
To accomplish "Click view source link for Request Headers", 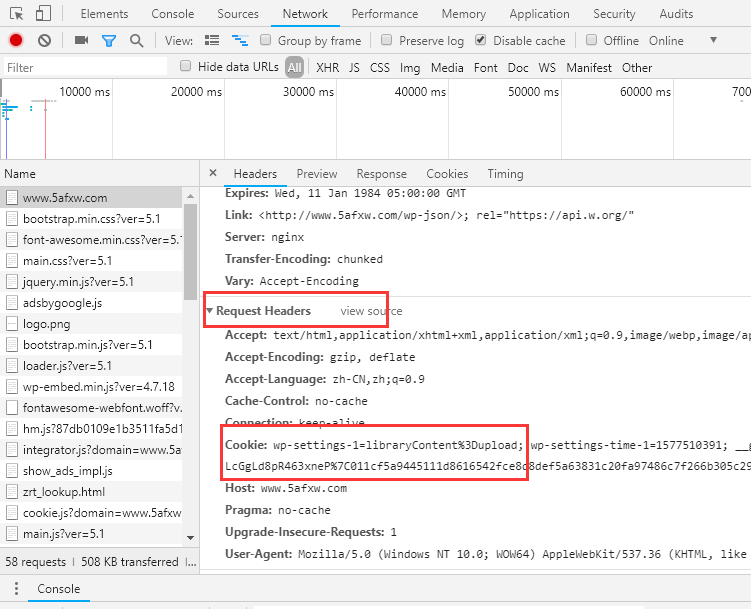I will (371, 311).
